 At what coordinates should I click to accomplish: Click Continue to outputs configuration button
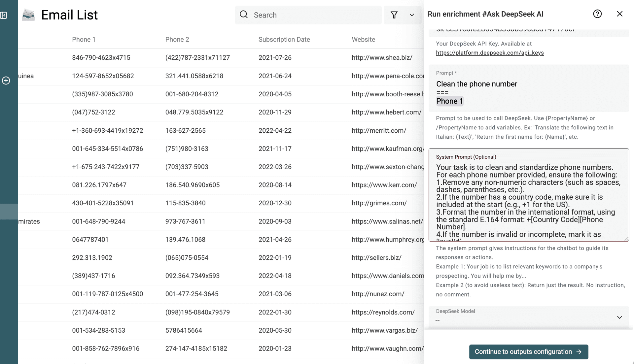point(528,352)
